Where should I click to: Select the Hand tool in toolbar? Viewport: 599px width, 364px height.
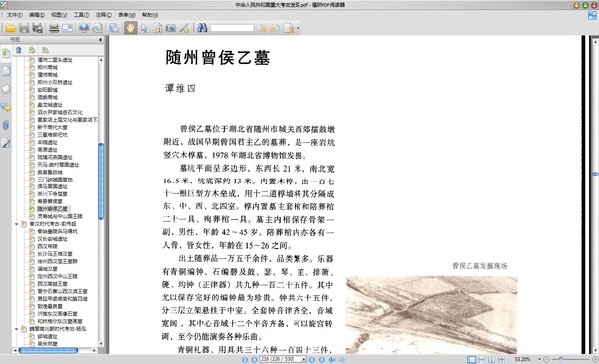130,28
